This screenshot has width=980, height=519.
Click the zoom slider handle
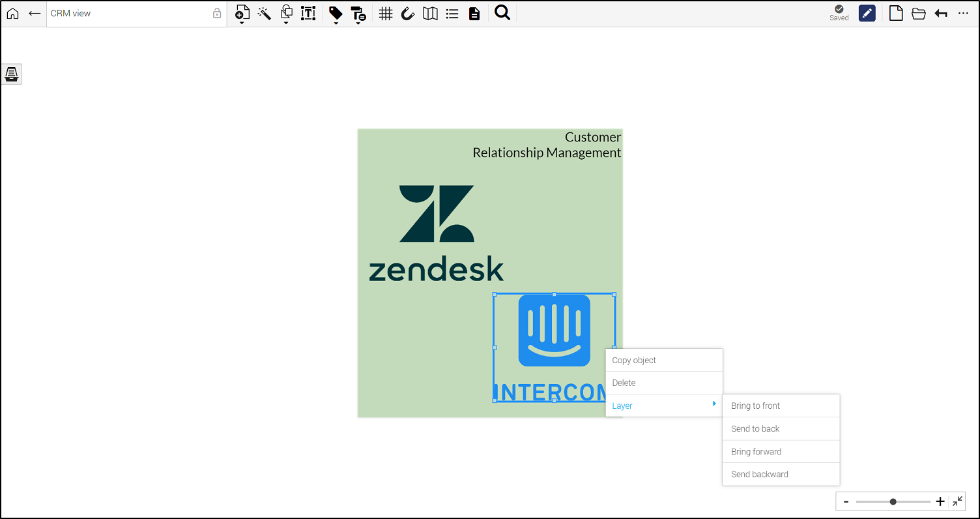pyautogui.click(x=893, y=501)
